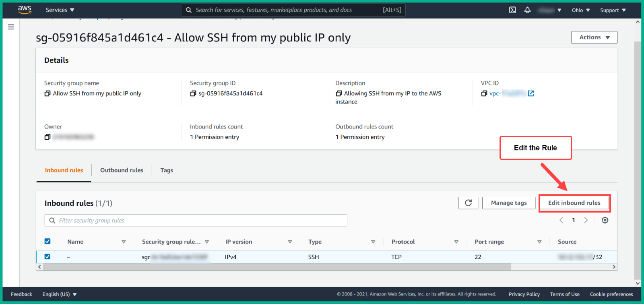644x304 pixels.
Task: Toggle the select-all rules checkbox
Action: click(x=47, y=241)
